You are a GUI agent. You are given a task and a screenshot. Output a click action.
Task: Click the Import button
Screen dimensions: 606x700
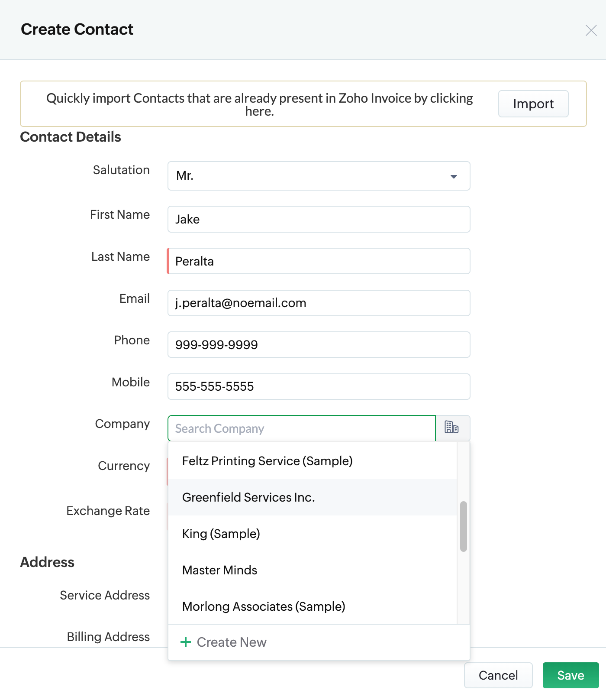533,104
